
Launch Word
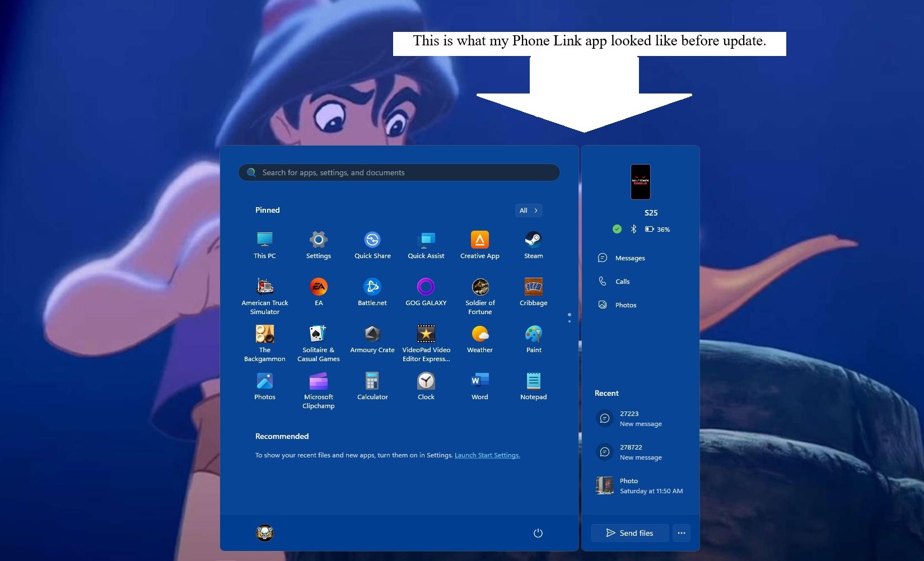pos(480,386)
